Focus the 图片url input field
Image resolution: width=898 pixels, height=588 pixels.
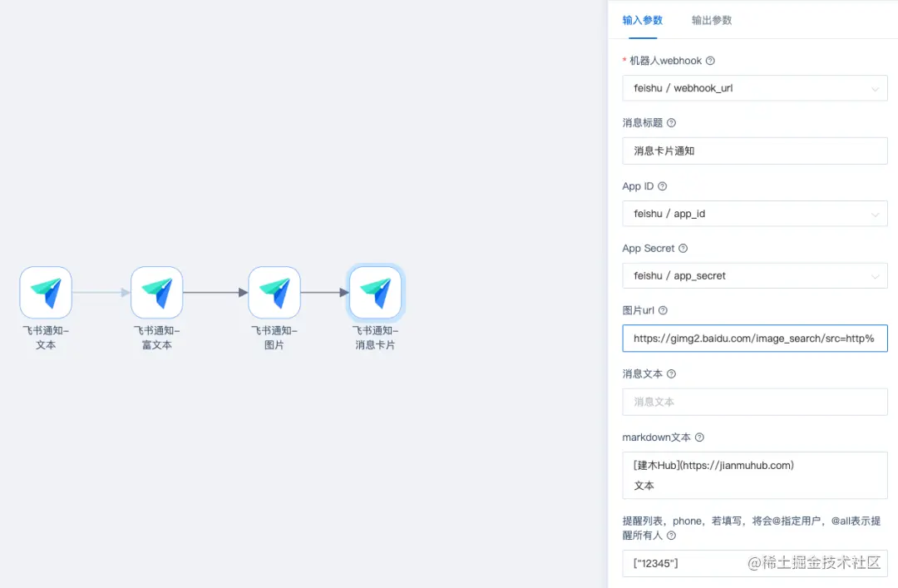point(755,338)
